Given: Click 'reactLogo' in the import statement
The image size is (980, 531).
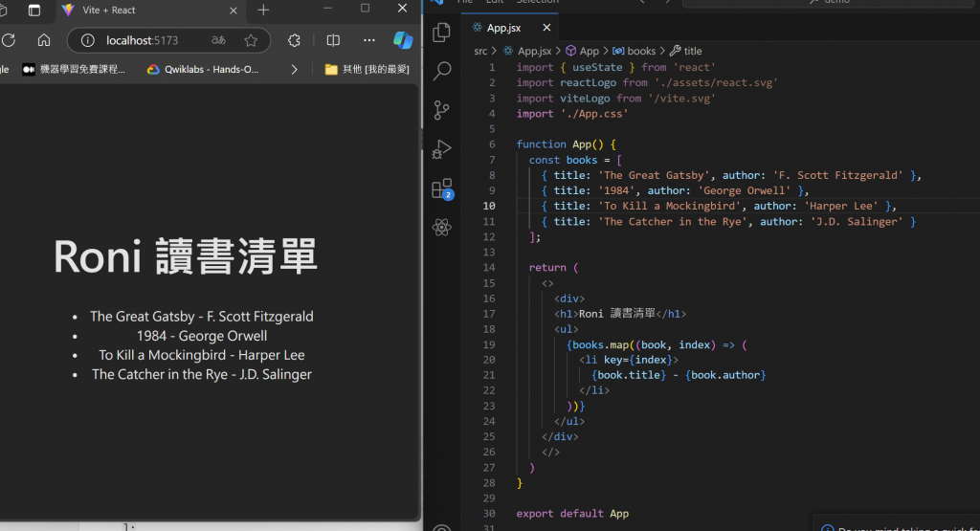Looking at the screenshot, I should click(x=589, y=82).
